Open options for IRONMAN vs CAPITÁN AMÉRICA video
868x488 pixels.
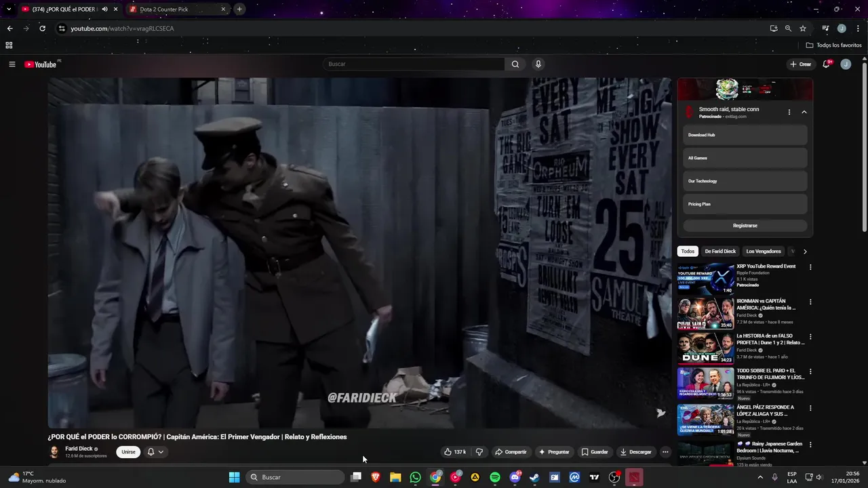[810, 302]
